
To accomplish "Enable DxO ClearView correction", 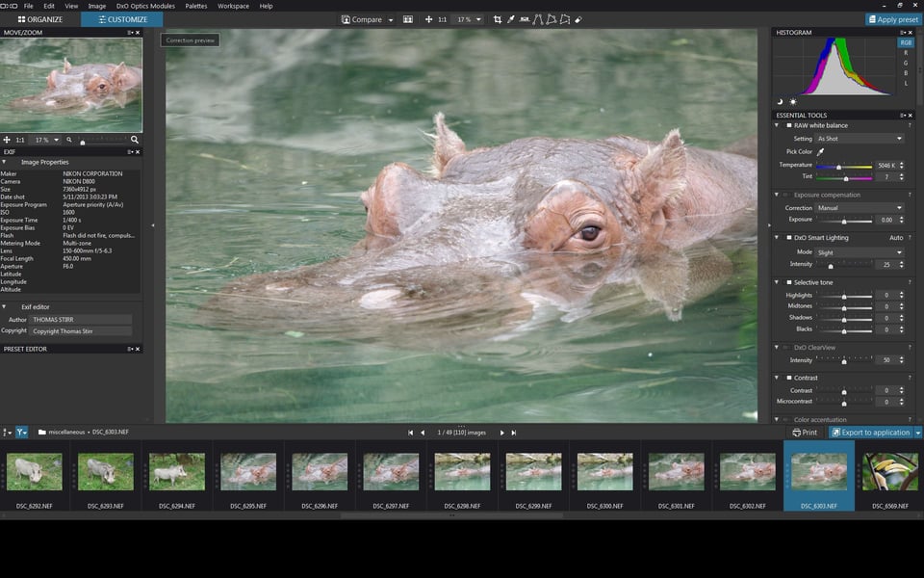I will (786, 348).
